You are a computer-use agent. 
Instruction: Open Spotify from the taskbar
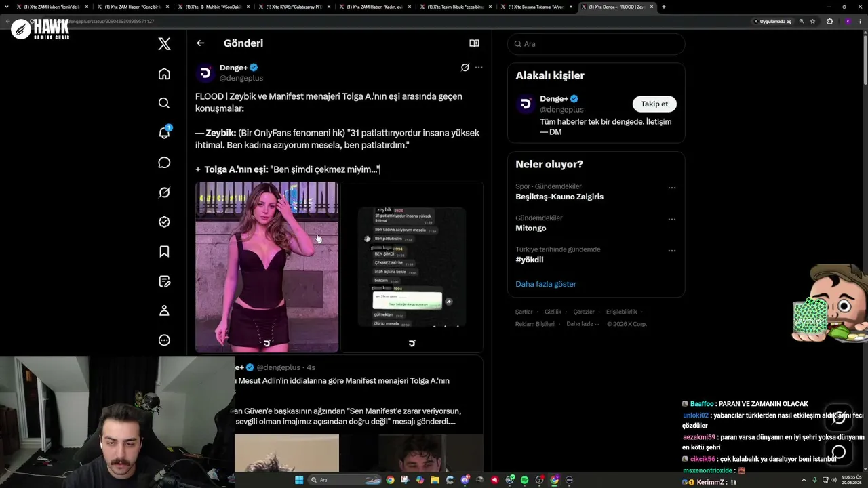pos(524,480)
